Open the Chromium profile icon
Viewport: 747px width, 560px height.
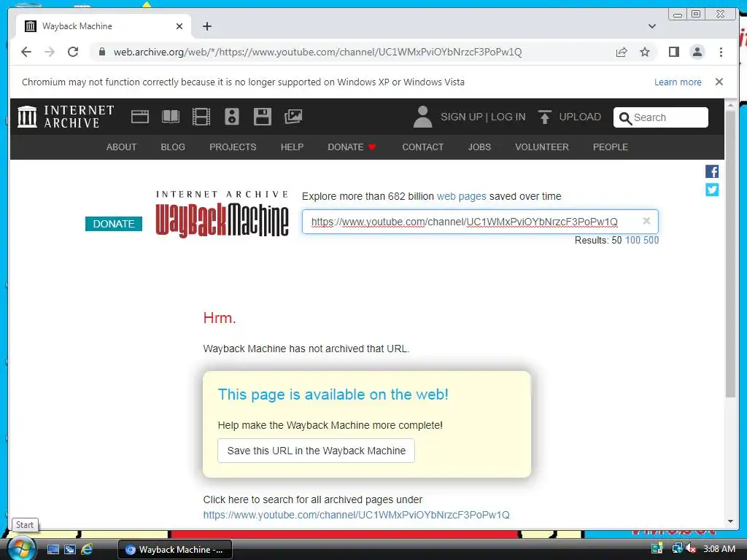tap(697, 52)
